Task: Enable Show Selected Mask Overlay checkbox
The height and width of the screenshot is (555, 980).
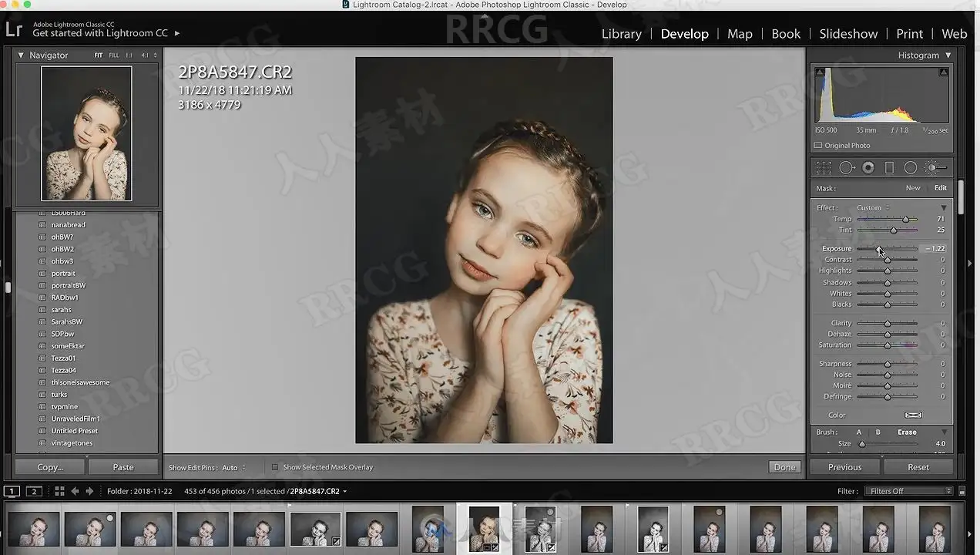Action: point(275,467)
